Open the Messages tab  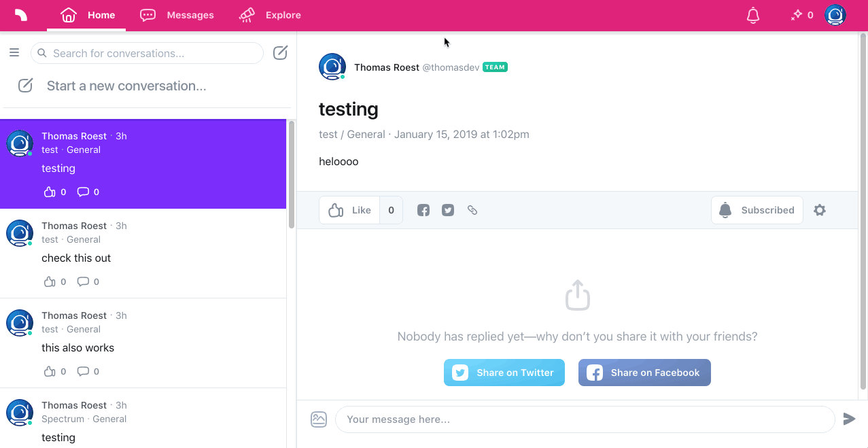pos(177,15)
